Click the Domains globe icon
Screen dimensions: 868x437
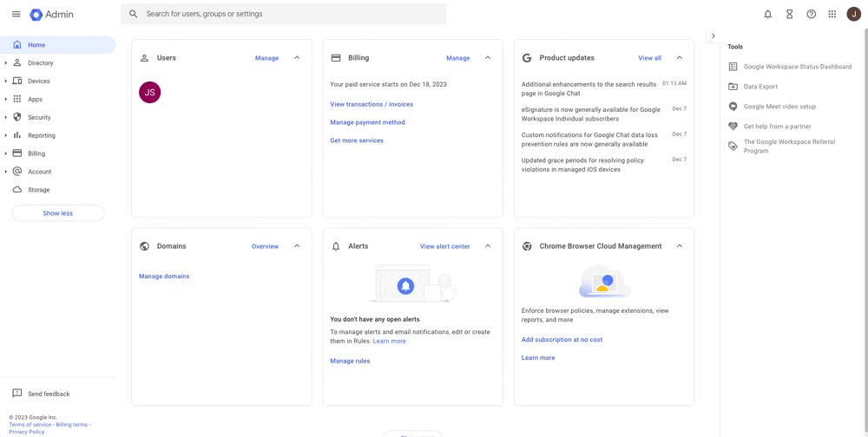(x=144, y=247)
